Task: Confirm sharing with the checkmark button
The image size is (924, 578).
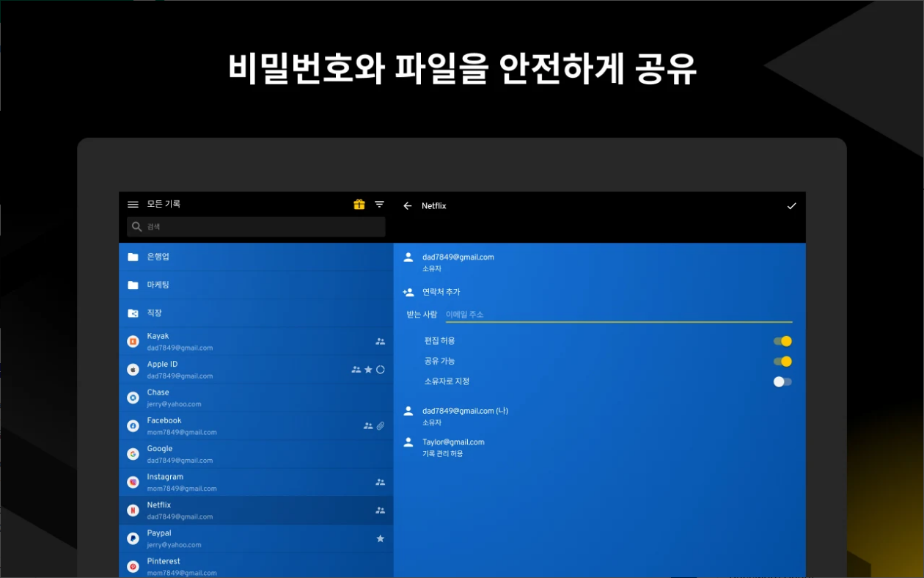Action: tap(791, 206)
